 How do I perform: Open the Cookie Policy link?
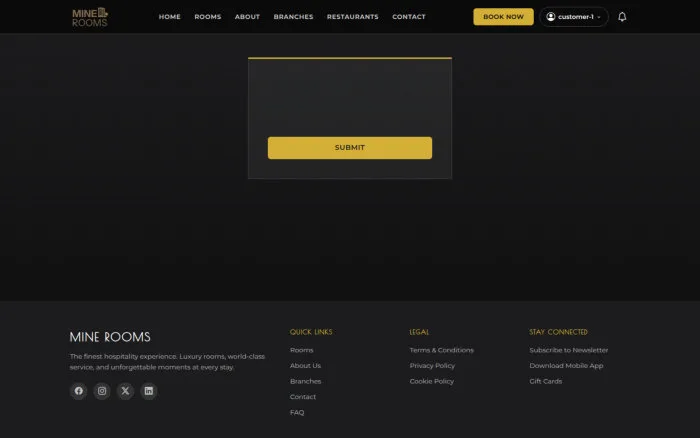tap(432, 381)
